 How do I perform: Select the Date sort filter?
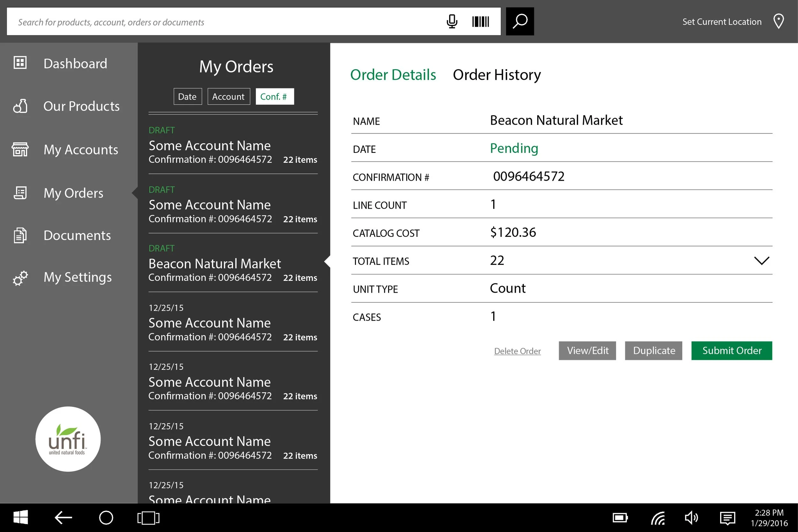[187, 96]
